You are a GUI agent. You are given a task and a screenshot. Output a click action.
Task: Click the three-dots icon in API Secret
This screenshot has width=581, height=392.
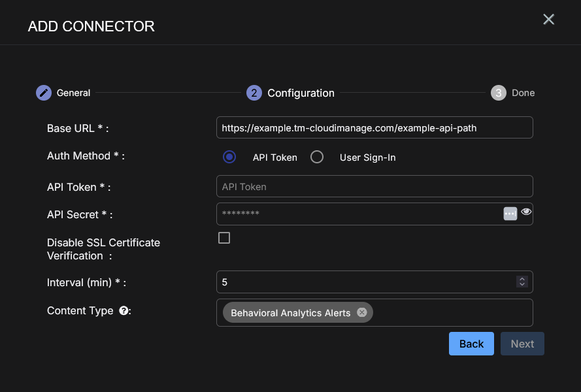pyautogui.click(x=510, y=214)
